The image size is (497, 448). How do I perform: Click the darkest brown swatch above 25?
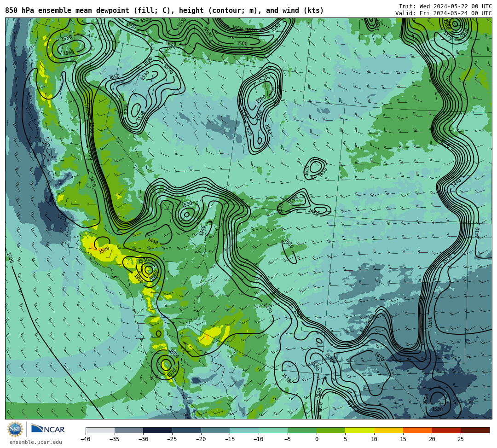475,430
